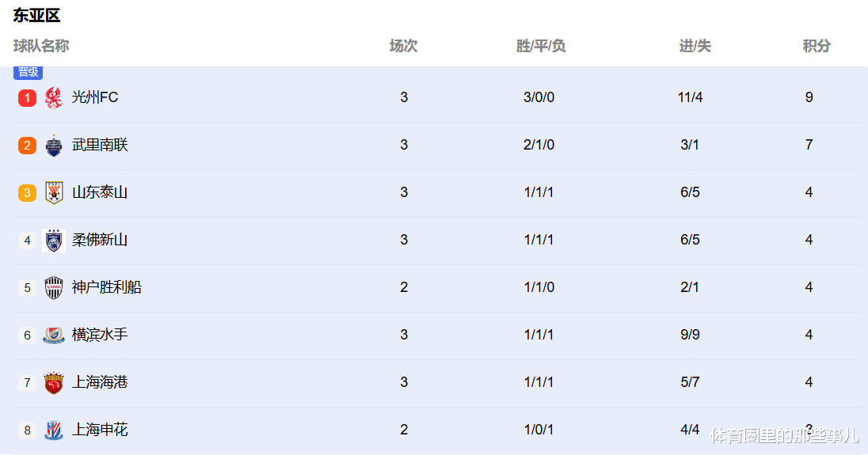Click the 场次 column header
The height and width of the screenshot is (455, 868).
403,46
